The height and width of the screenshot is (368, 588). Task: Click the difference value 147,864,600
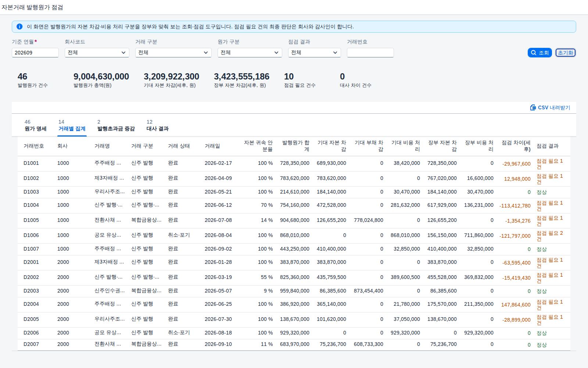point(516,305)
